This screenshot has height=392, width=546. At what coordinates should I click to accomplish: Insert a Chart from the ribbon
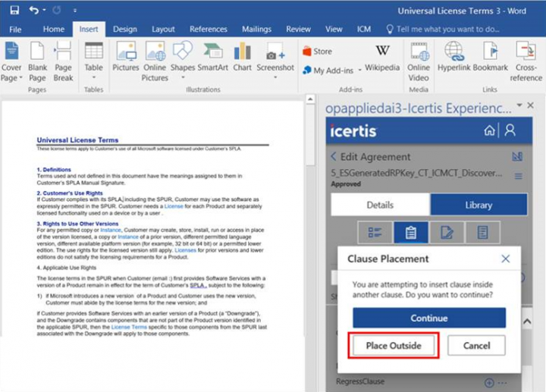tap(243, 58)
